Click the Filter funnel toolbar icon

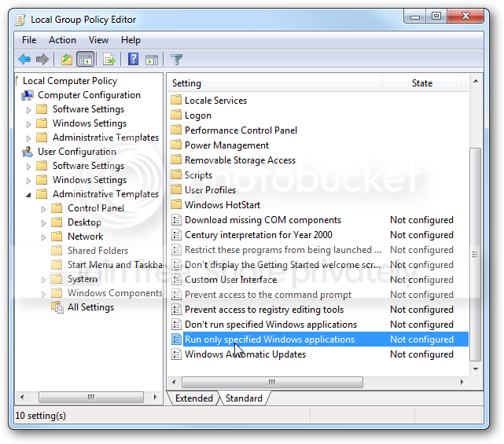click(x=176, y=60)
